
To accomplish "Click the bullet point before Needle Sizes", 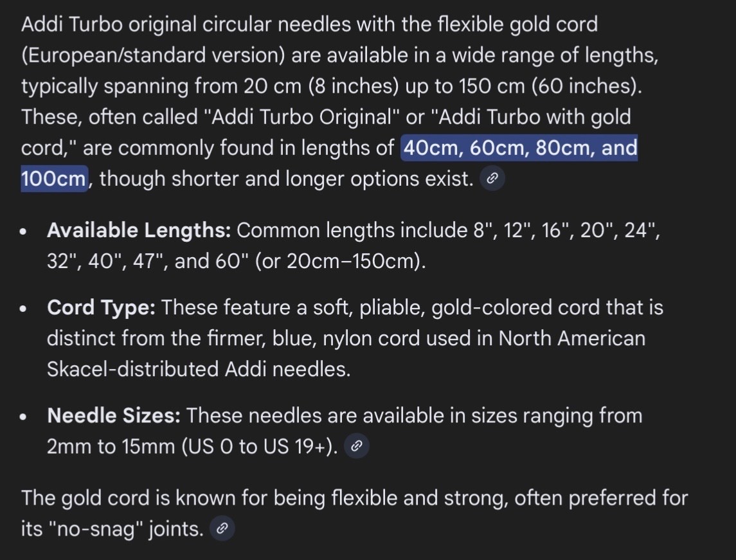I will coord(24,417).
